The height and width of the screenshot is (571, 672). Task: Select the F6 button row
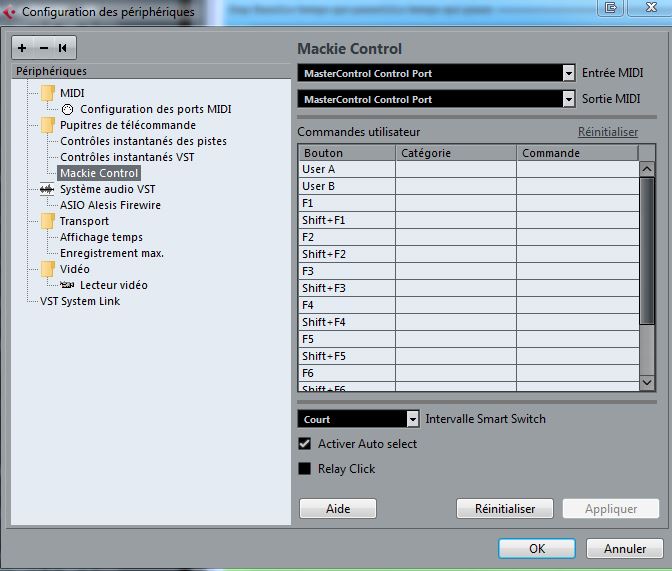pyautogui.click(x=468, y=373)
